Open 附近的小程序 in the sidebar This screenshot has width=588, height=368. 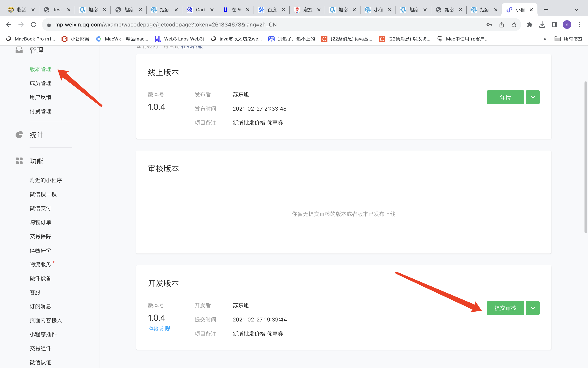click(x=46, y=180)
